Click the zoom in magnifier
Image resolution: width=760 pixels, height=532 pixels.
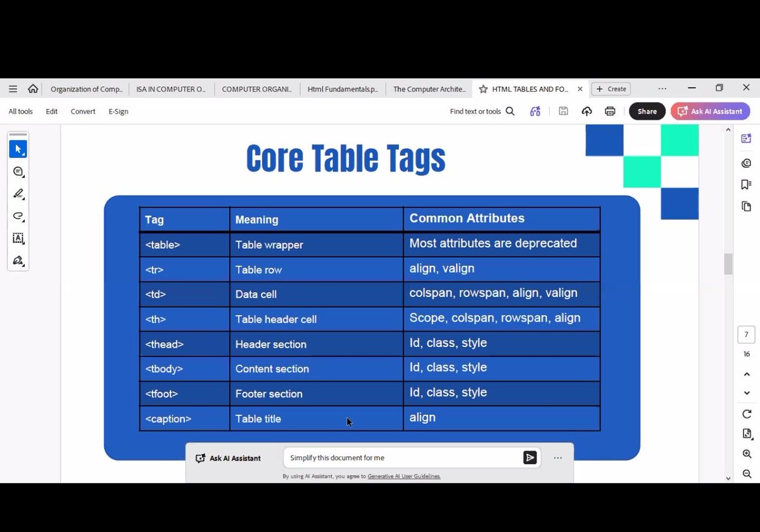tap(747, 454)
